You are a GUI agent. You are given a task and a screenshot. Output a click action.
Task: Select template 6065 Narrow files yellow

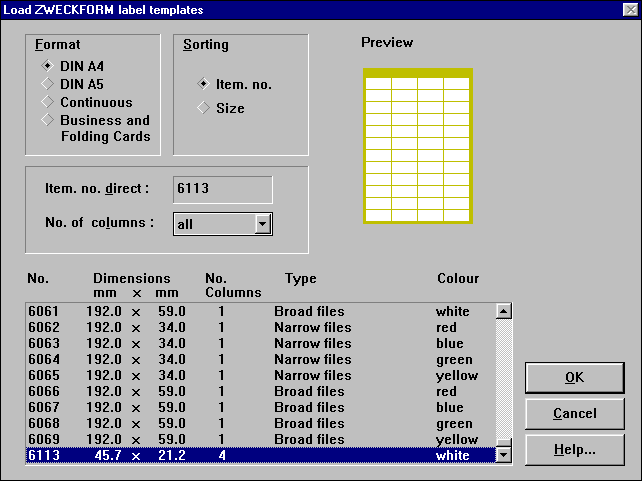pos(260,375)
